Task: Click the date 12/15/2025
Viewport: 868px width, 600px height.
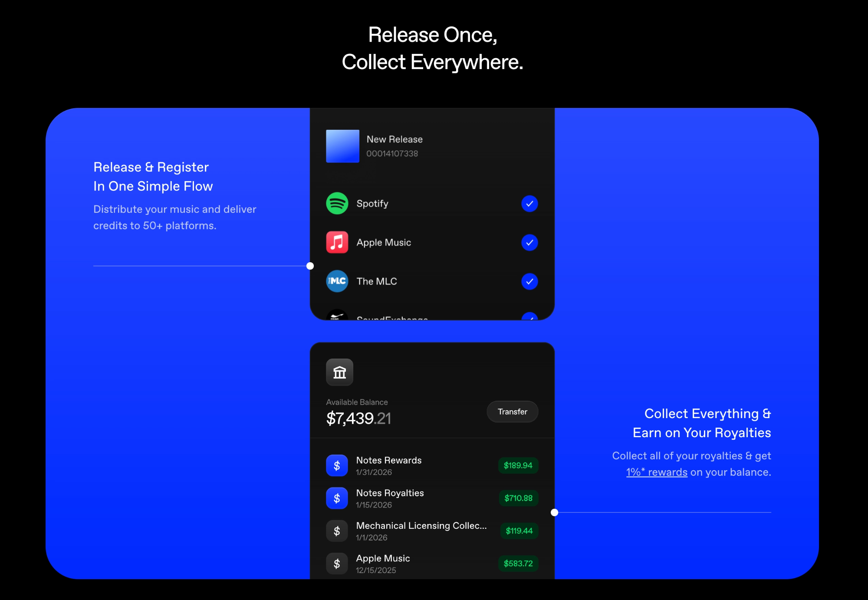Action: pyautogui.click(x=376, y=570)
